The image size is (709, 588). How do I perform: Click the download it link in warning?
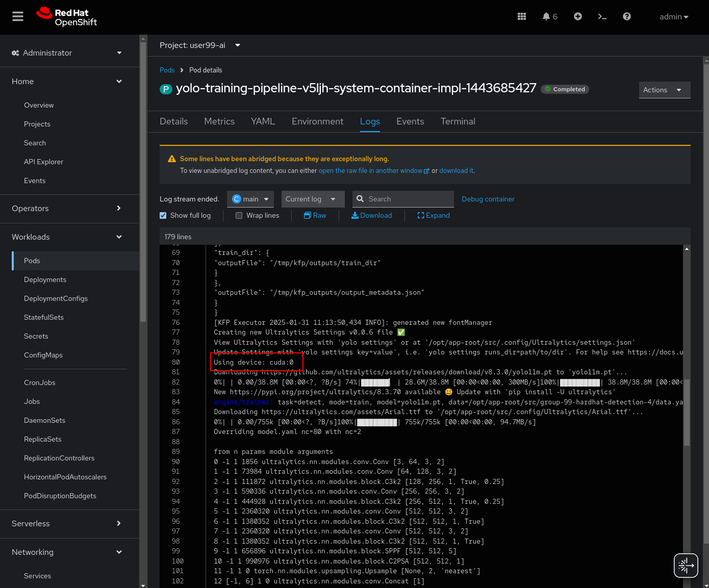click(456, 171)
